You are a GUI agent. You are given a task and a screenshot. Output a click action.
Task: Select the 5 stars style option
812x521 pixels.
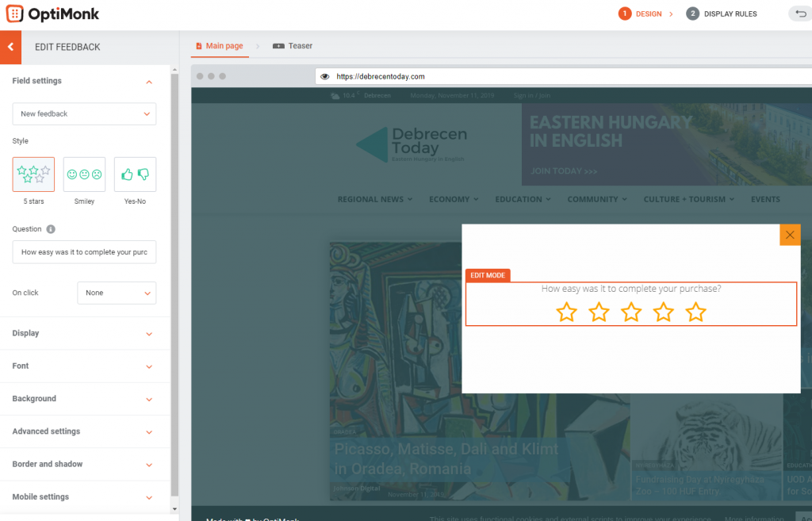(x=33, y=174)
